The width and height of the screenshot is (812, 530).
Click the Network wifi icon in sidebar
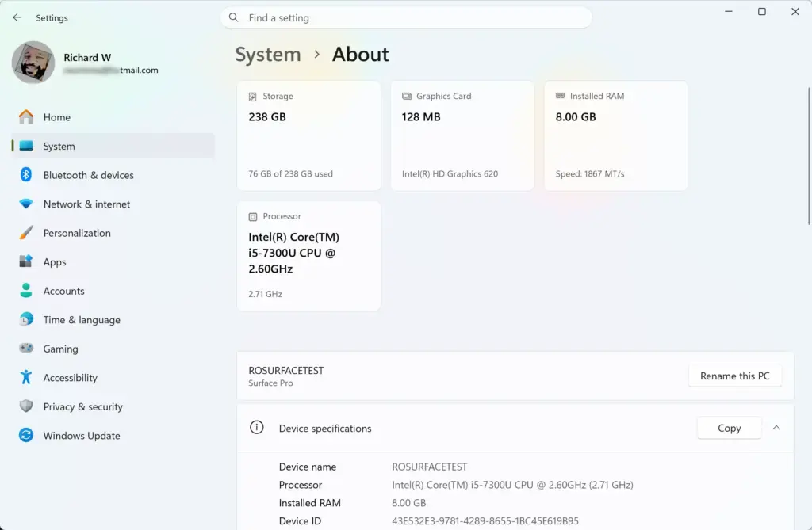click(26, 204)
